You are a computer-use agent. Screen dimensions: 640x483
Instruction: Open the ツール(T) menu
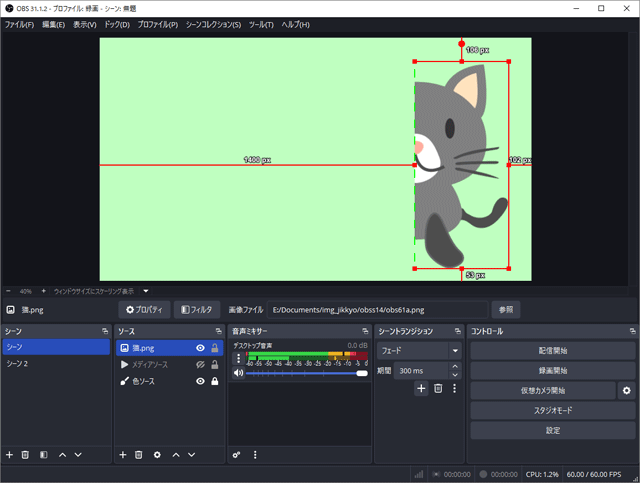pos(261,24)
